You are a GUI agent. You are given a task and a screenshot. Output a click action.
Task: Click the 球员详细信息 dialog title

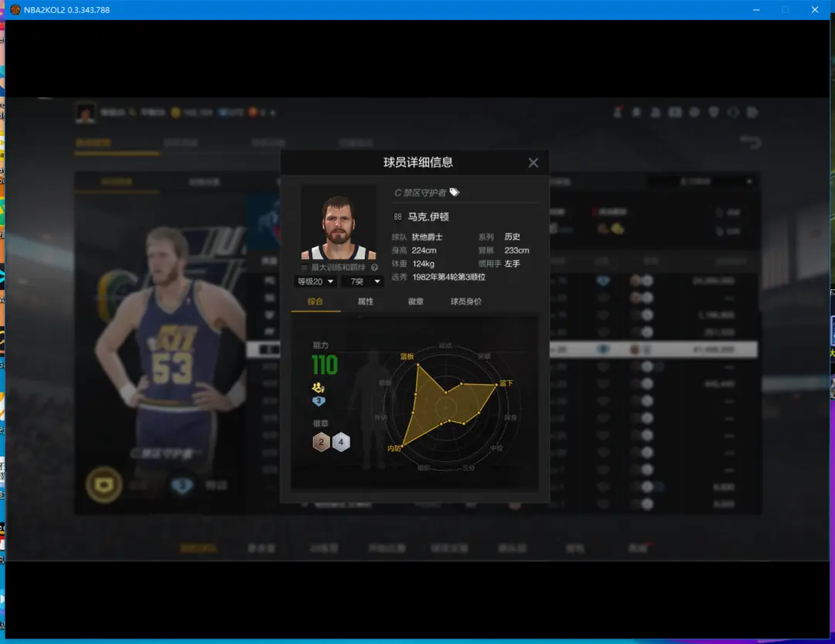tap(418, 162)
